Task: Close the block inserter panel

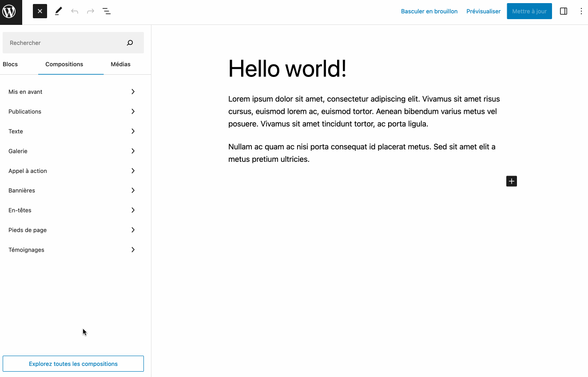Action: 40,12
